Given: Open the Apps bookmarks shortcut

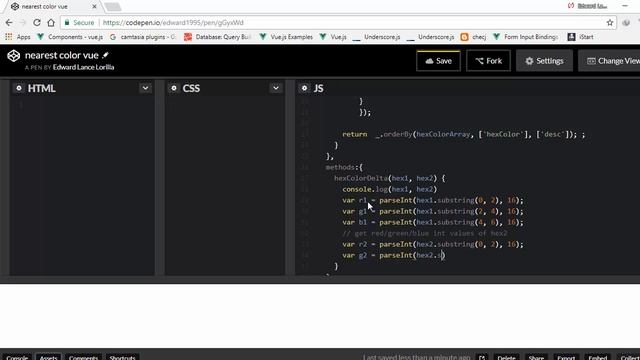Looking at the screenshot, I should [18, 37].
